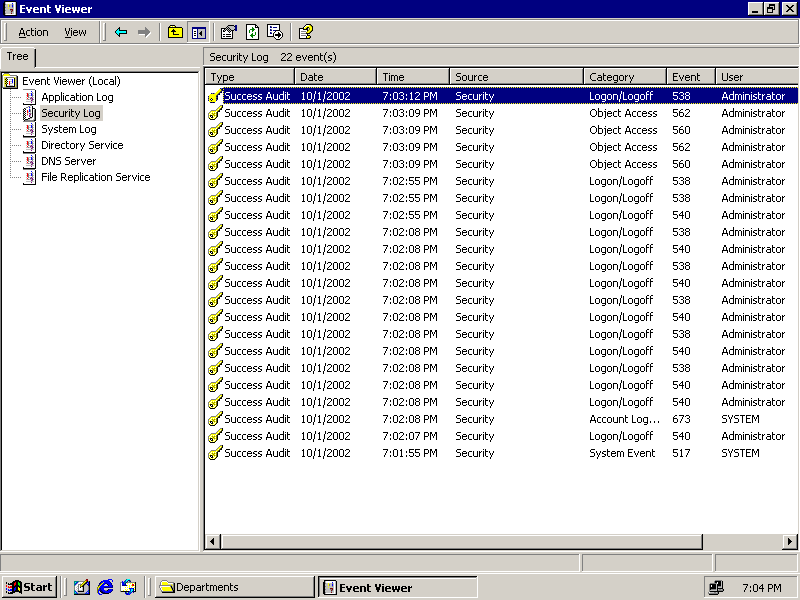The width and height of the screenshot is (800, 600).
Task: Select Application Log in the tree
Action: point(77,97)
